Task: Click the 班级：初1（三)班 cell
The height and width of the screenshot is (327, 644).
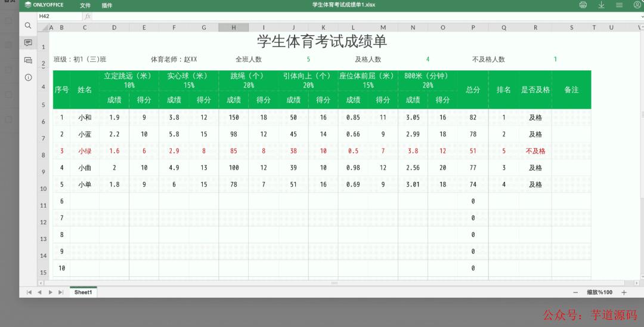Action: click(80, 59)
